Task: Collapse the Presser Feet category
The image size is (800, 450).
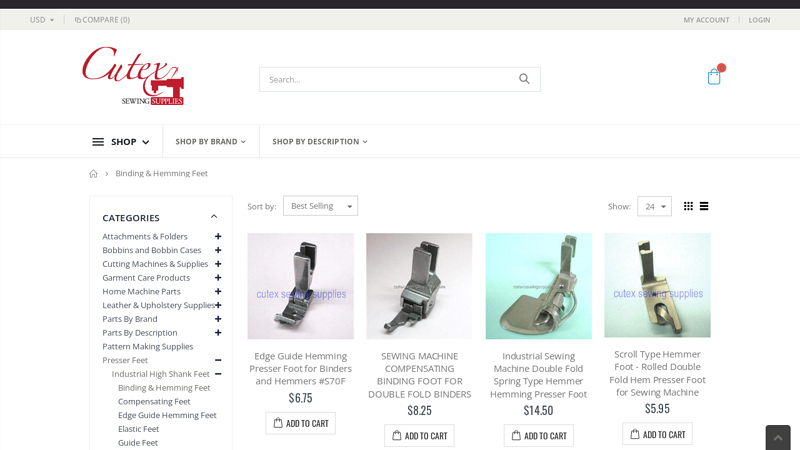Action: pyautogui.click(x=218, y=360)
